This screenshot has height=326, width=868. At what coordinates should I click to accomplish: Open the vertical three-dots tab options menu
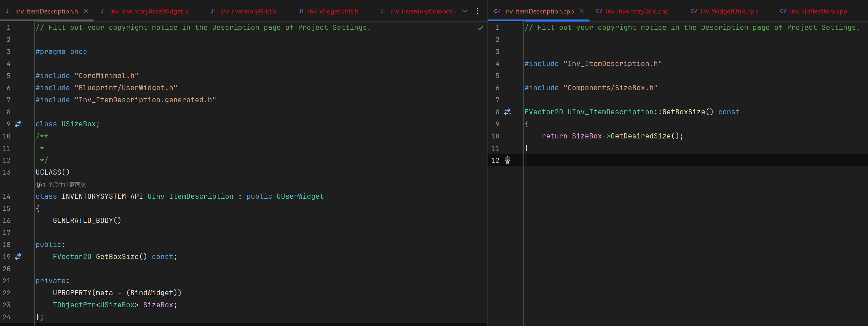coord(477,11)
